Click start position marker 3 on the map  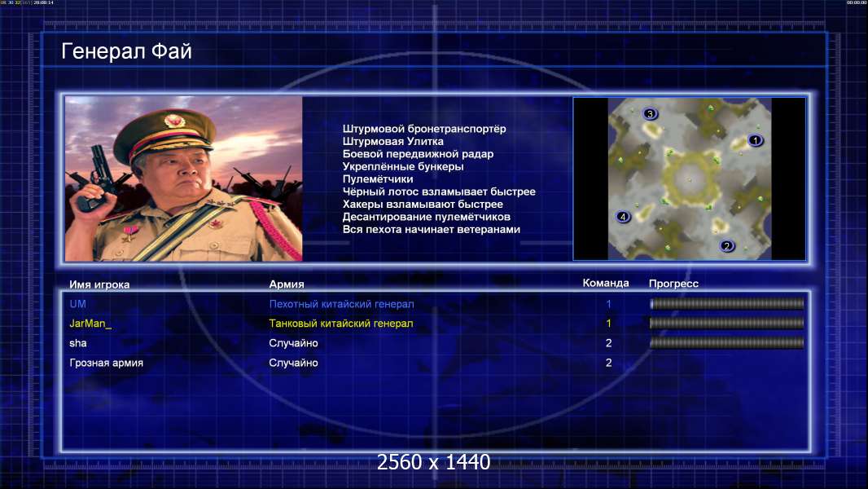point(650,114)
